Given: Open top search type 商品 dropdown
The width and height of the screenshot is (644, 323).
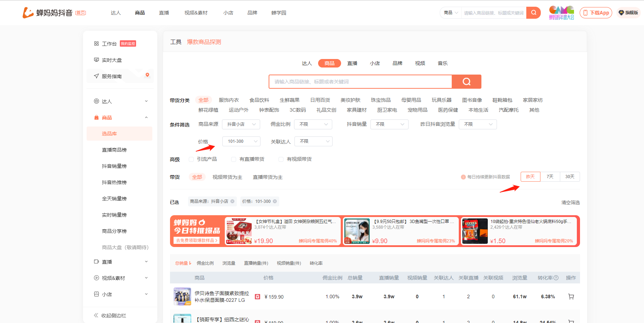Looking at the screenshot, I should [x=451, y=13].
